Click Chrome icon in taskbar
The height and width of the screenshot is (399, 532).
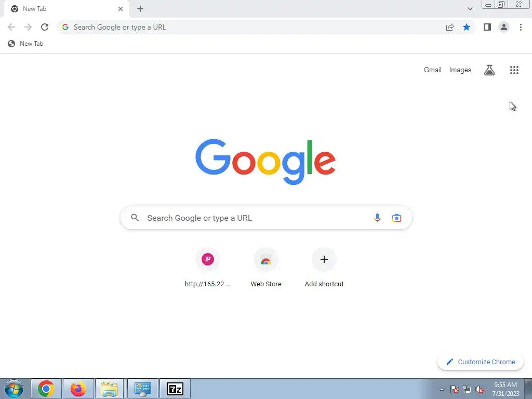46,389
